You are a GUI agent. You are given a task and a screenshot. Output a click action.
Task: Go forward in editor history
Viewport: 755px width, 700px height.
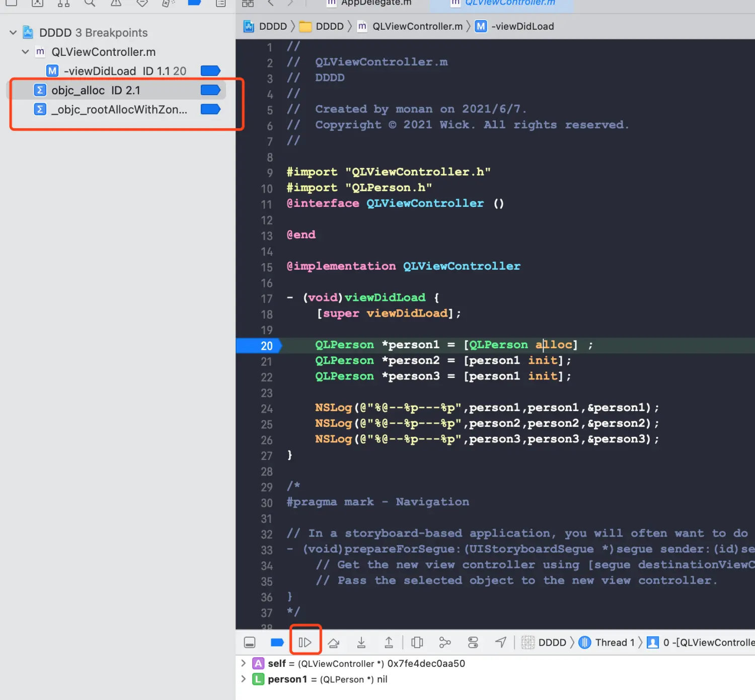290,3
